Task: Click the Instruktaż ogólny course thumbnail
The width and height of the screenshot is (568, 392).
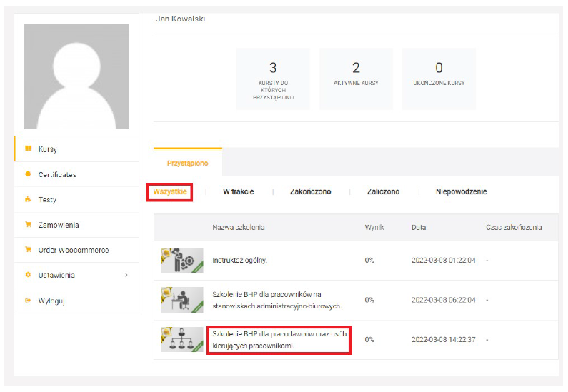Action: [182, 261]
